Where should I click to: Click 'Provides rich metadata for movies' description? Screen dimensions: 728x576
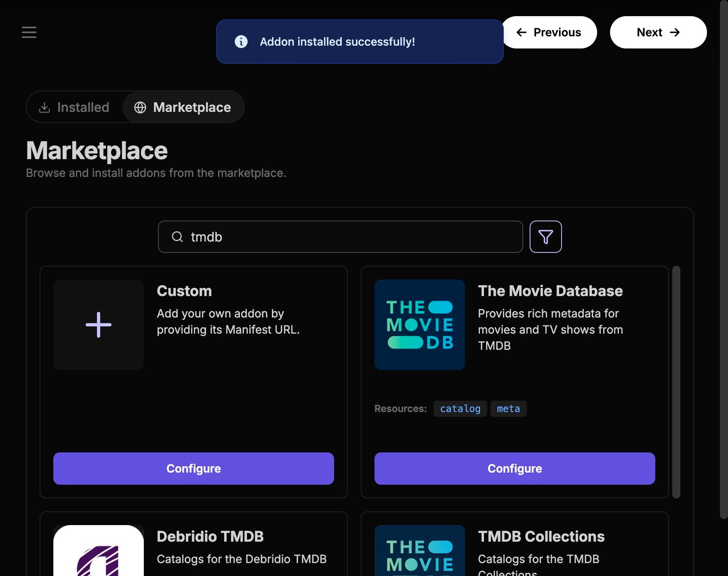click(x=550, y=330)
